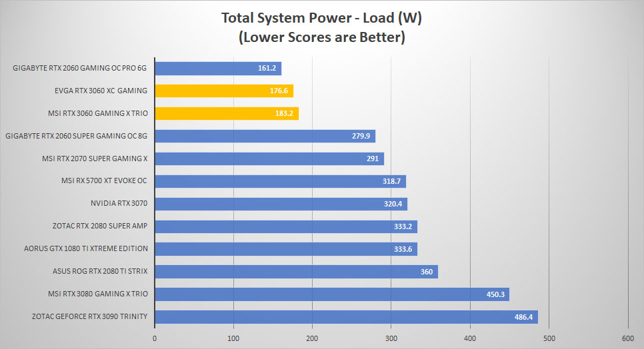
Task: Select the MSI RTX 3060 GAMING X TRIO label
Action: (x=98, y=113)
